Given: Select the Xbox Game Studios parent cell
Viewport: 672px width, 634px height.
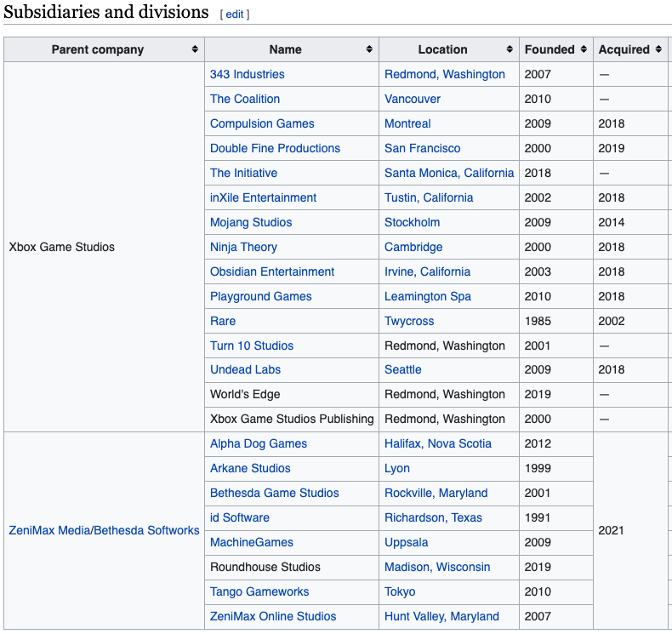Looking at the screenshot, I should coord(104,247).
